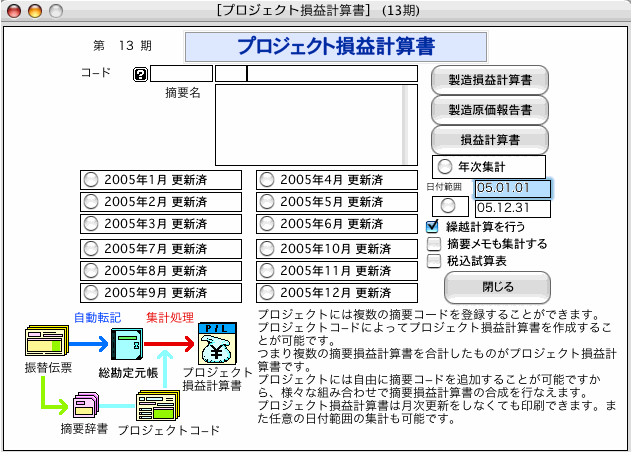
Task: Click the 振替伝票 slip icon
Action: 45,345
